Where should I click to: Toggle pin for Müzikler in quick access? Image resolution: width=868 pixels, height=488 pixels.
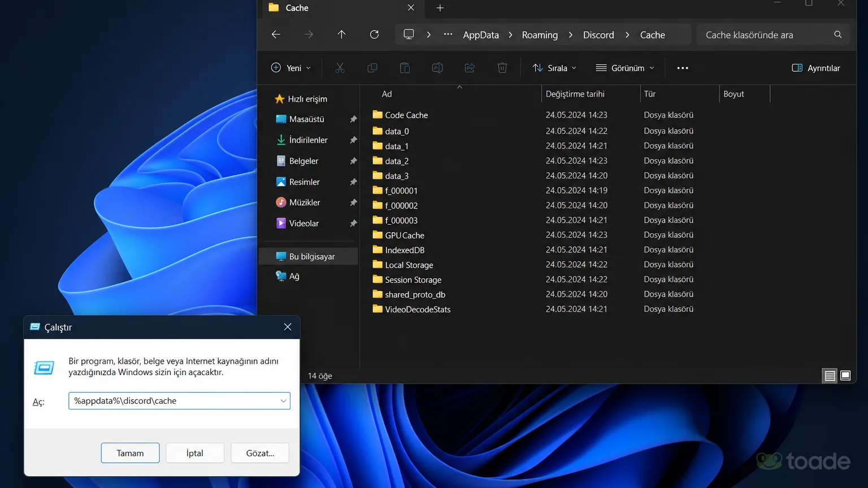point(353,202)
